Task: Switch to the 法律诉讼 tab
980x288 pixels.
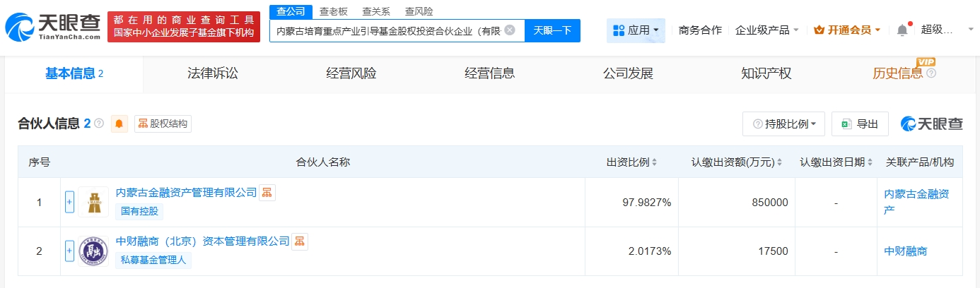Action: click(x=213, y=73)
